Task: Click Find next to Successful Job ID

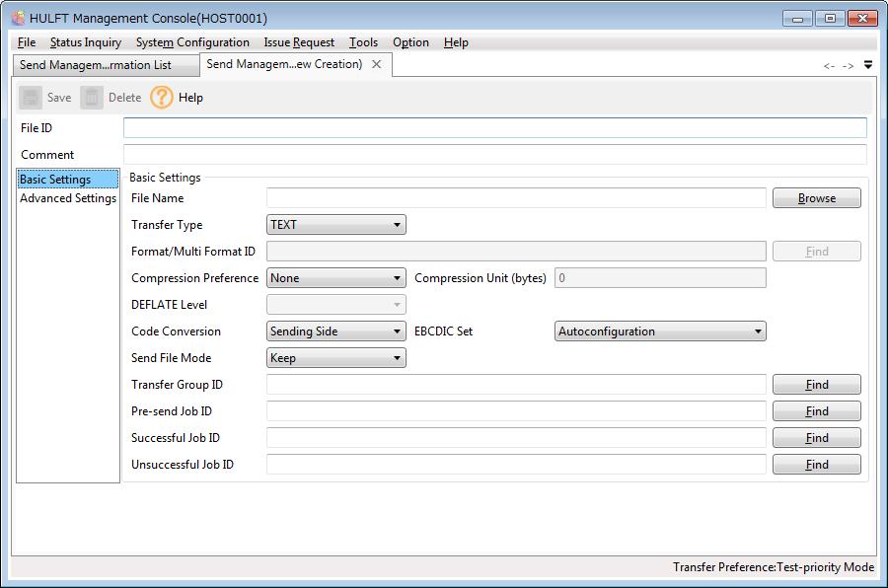Action: click(x=817, y=438)
